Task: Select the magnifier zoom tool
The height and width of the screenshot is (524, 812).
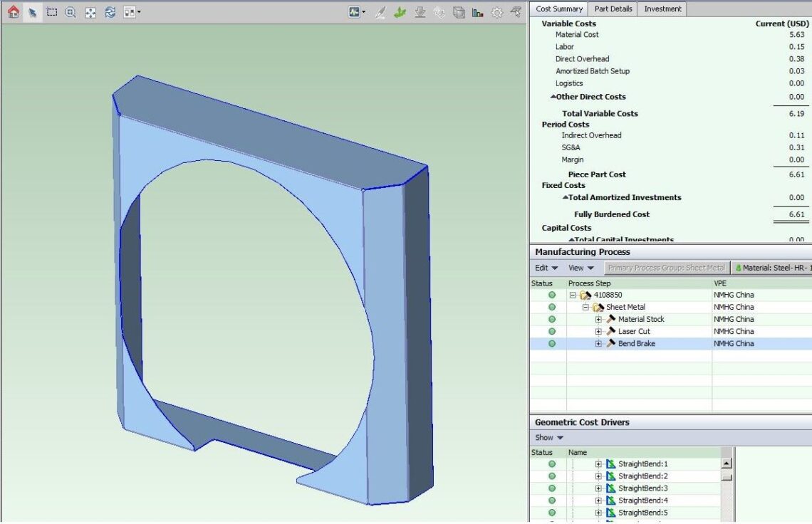Action: 69,12
